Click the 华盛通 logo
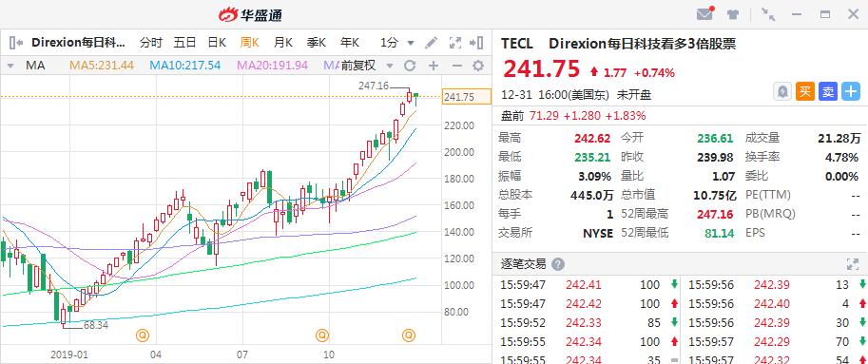Image resolution: width=868 pixels, height=364 pixels. point(250,14)
